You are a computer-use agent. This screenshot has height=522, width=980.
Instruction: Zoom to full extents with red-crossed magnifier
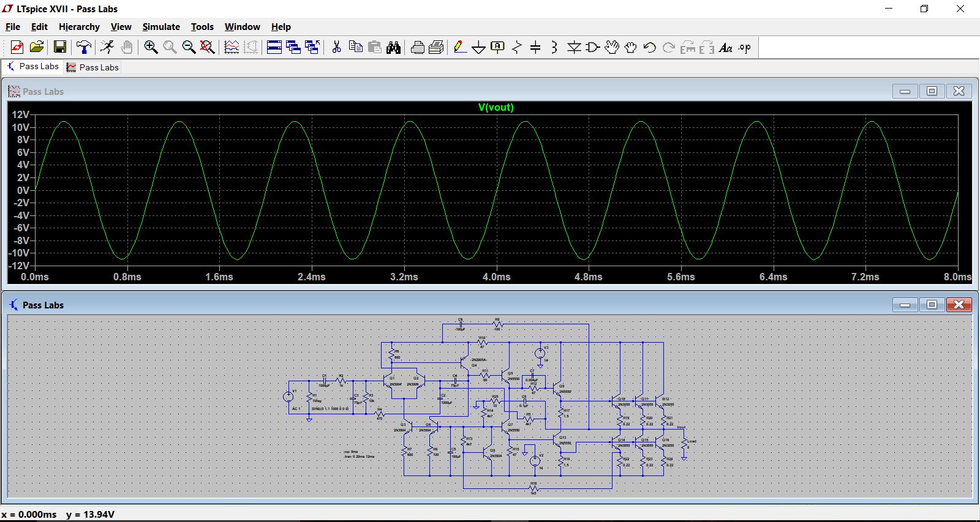click(x=208, y=47)
